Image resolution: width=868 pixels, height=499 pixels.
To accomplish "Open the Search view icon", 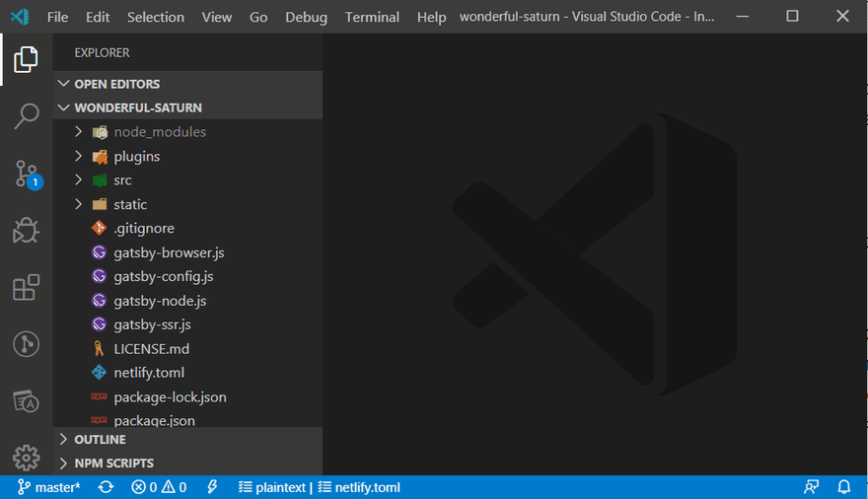I will coord(26,116).
